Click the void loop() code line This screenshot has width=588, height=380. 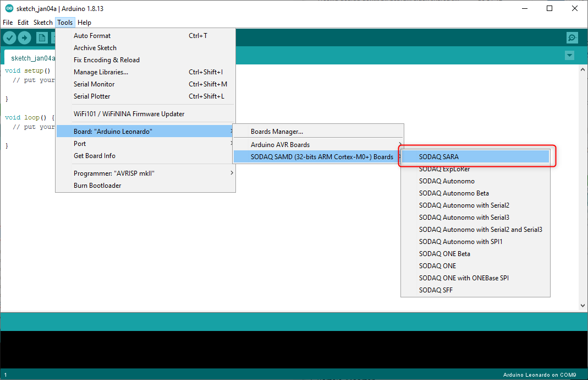pos(30,117)
